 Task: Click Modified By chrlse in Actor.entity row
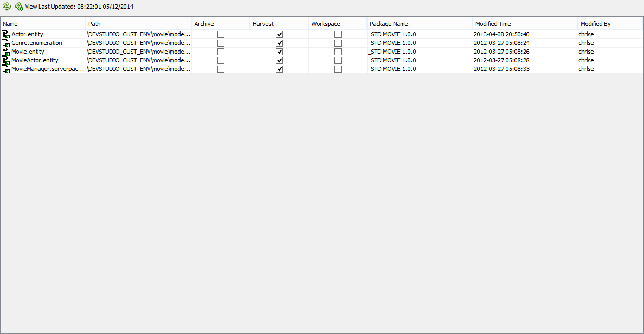[586, 35]
